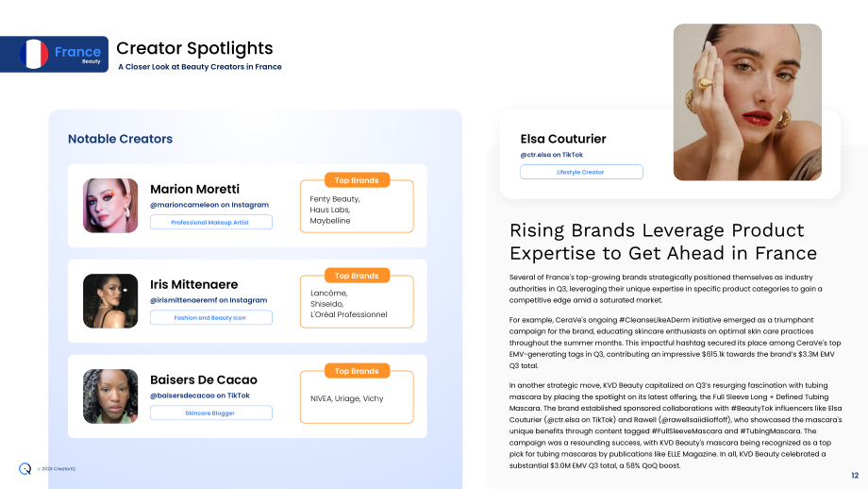Click the Lifestyle Creator tag
The image size is (868, 489).
point(581,172)
